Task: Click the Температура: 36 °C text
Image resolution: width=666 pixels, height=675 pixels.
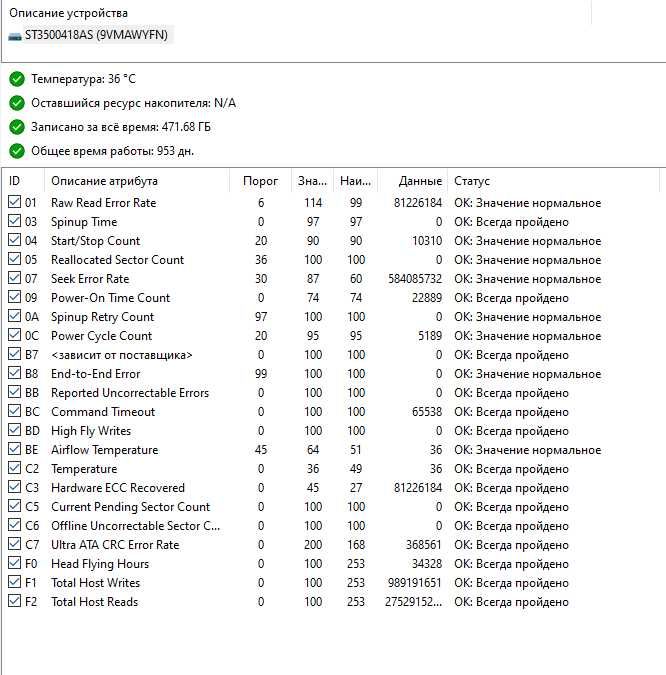Action: click(x=83, y=79)
